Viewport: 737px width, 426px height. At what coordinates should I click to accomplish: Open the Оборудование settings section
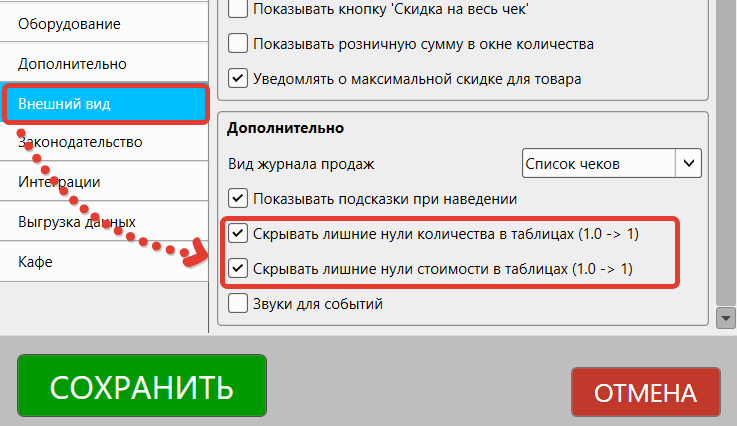pyautogui.click(x=70, y=22)
